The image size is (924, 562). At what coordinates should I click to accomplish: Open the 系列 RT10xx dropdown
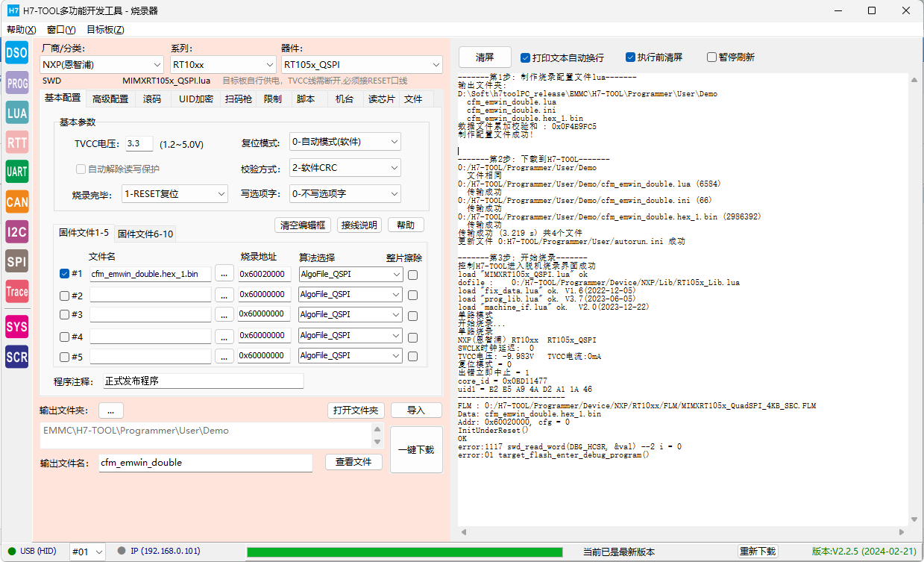pos(221,65)
